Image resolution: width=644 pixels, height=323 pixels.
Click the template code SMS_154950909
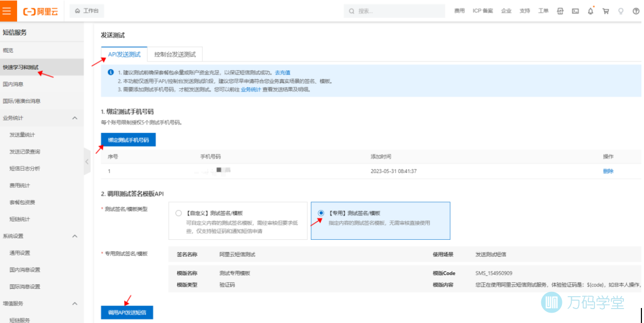494,273
